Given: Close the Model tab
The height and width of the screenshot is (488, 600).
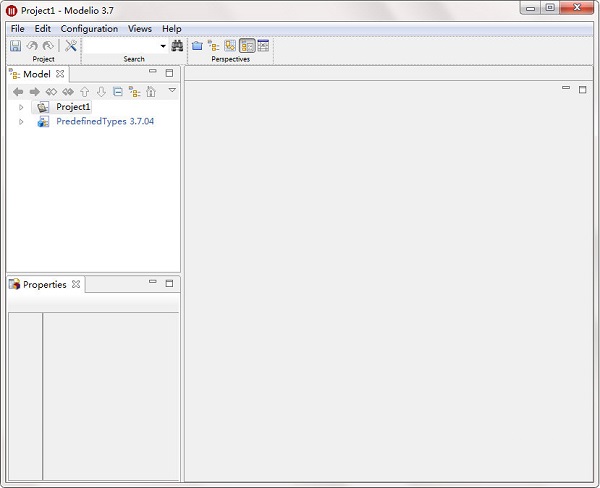Looking at the screenshot, I should (60, 74).
